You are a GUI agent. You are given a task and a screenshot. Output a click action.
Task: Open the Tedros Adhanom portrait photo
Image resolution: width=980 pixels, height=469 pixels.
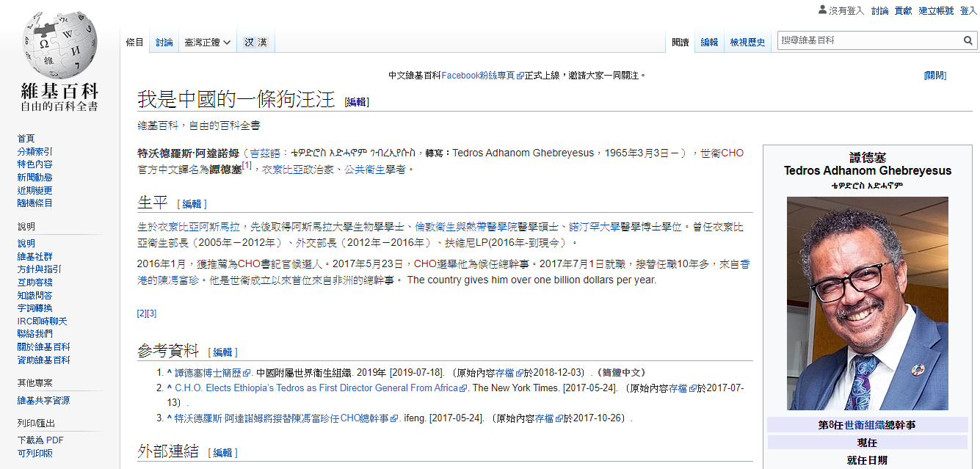(x=867, y=303)
